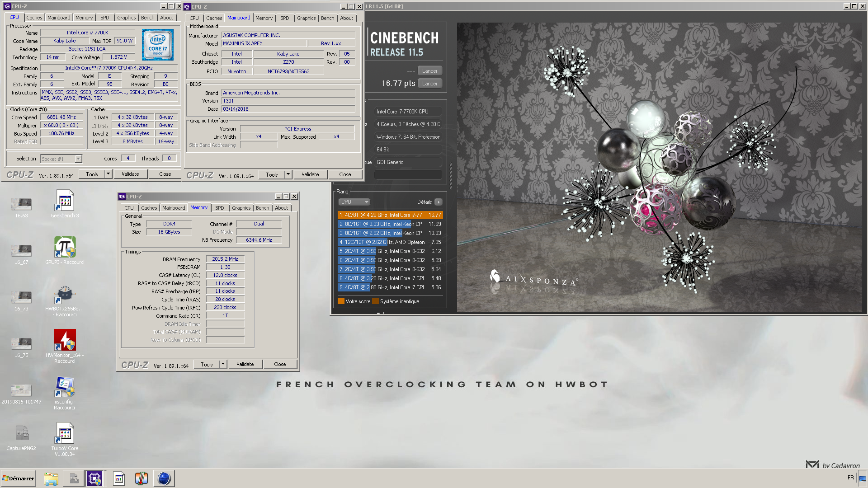Click the Détails arrow button in Cinebench
Image resolution: width=868 pixels, height=488 pixels.
tap(439, 202)
